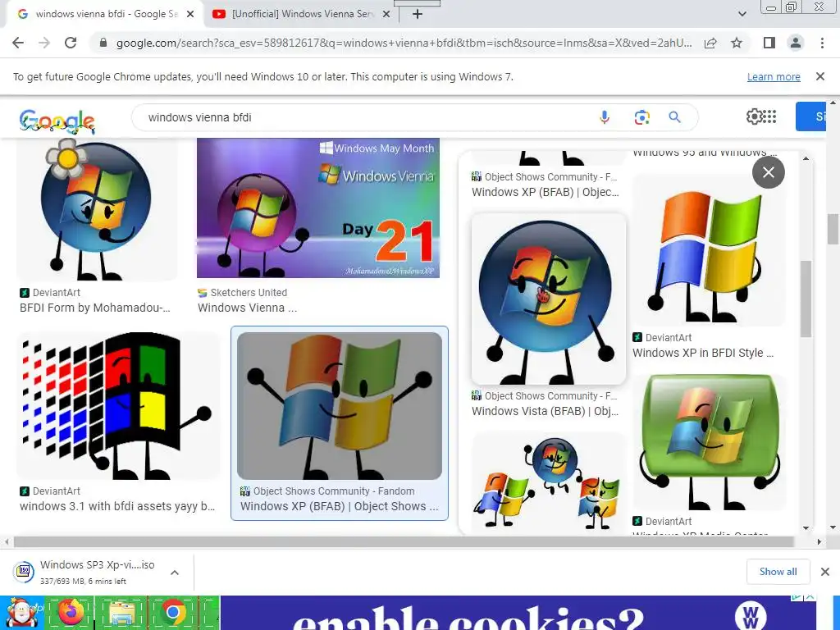Image resolution: width=840 pixels, height=630 pixels.
Task: Switch to the Unofficial Windows Vienna tab
Action: [302, 15]
